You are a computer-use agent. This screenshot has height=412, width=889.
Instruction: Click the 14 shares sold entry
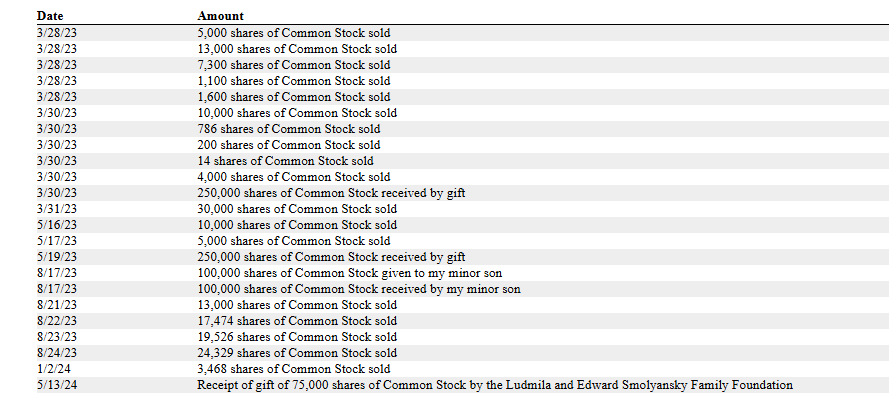tap(285, 161)
